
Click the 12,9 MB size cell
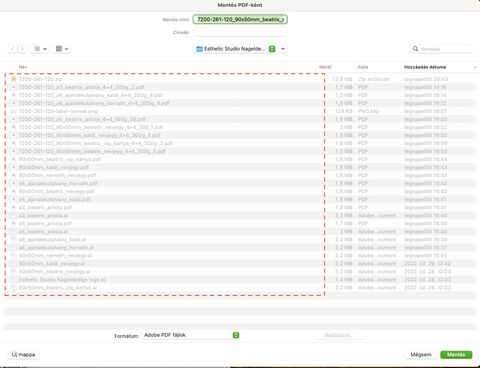coord(342,79)
